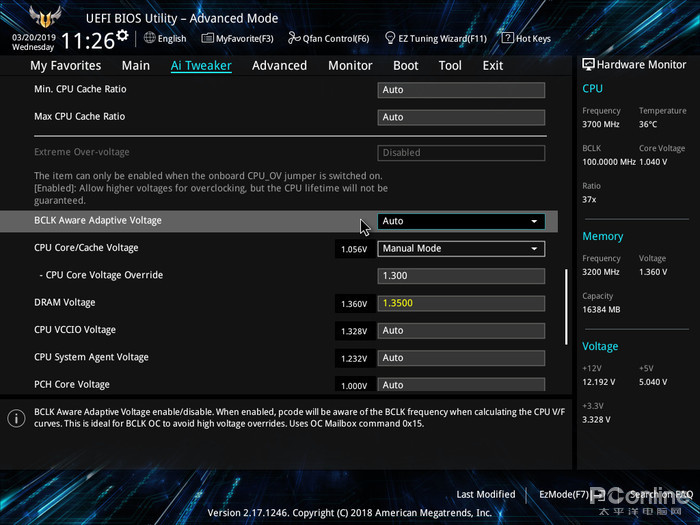Viewport: 700px width, 525px height.
Task: Click the CPU System Agent Voltage field
Action: pos(461,358)
